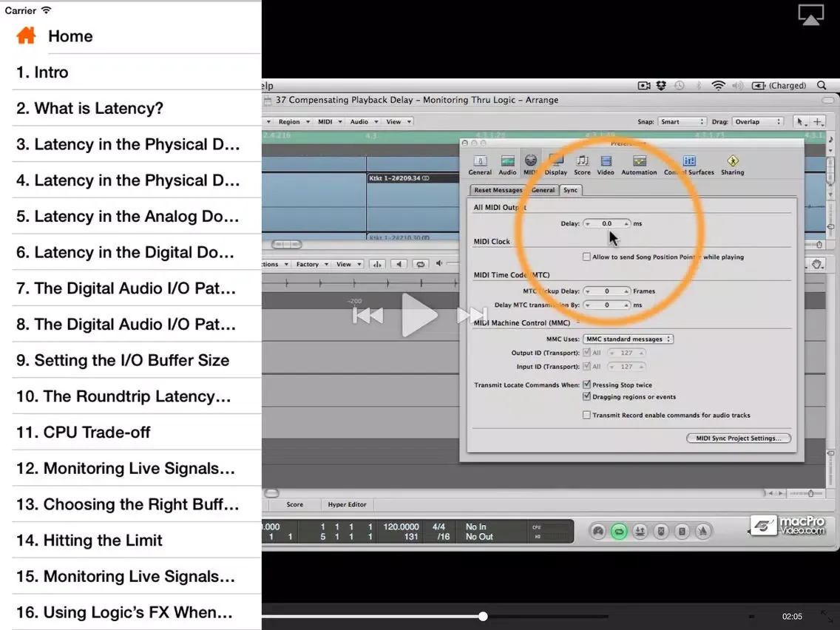840x630 pixels.
Task: Click the gauge-shaped button left of Cycle
Action: (x=598, y=532)
